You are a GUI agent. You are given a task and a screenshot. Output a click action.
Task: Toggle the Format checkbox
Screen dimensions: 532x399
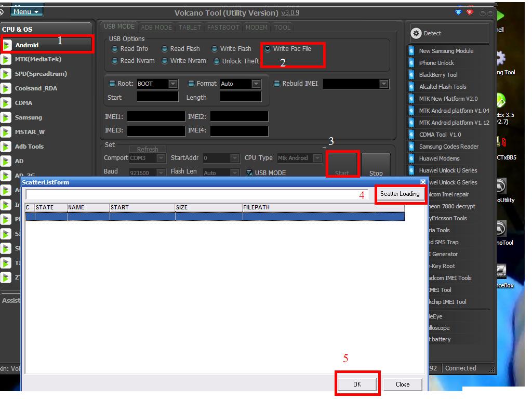191,84
